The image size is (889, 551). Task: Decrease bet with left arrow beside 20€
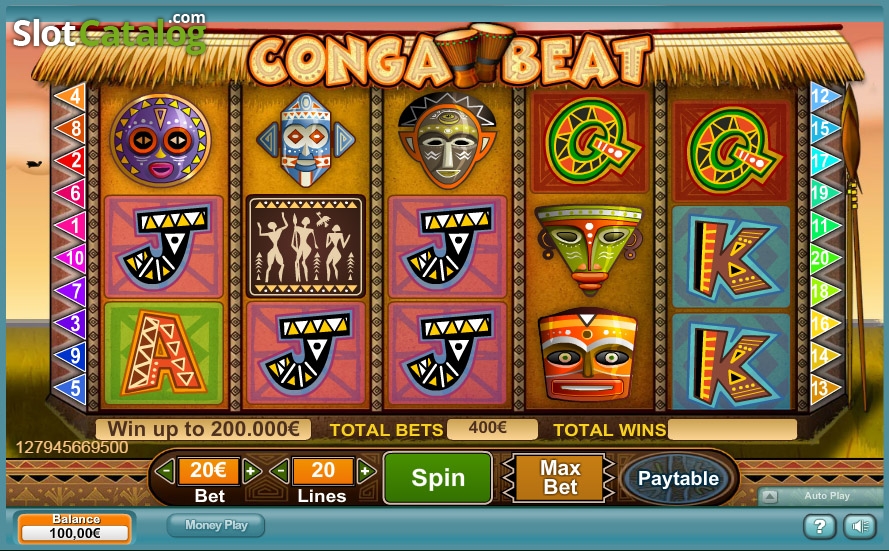[x=165, y=471]
